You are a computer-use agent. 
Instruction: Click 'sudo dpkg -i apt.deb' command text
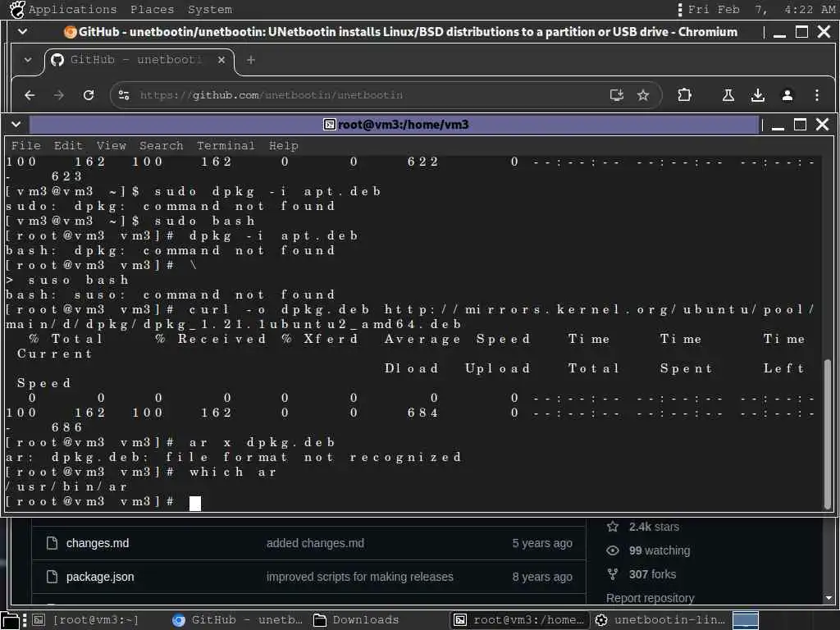click(x=267, y=192)
